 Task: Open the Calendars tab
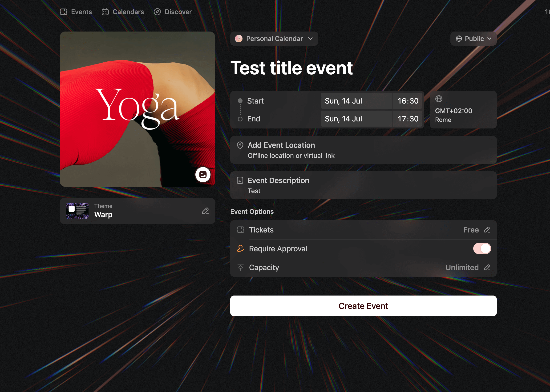pos(123,12)
